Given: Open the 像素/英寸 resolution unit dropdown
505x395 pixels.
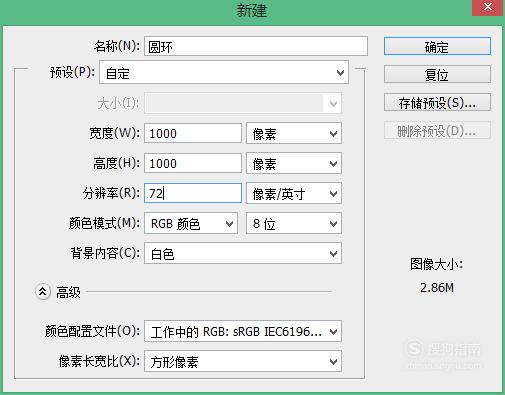Looking at the screenshot, I should [x=294, y=193].
